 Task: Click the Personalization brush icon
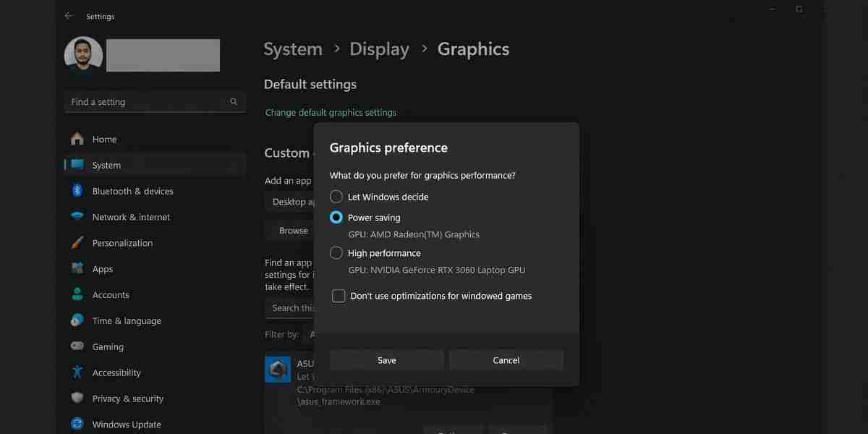(x=77, y=243)
